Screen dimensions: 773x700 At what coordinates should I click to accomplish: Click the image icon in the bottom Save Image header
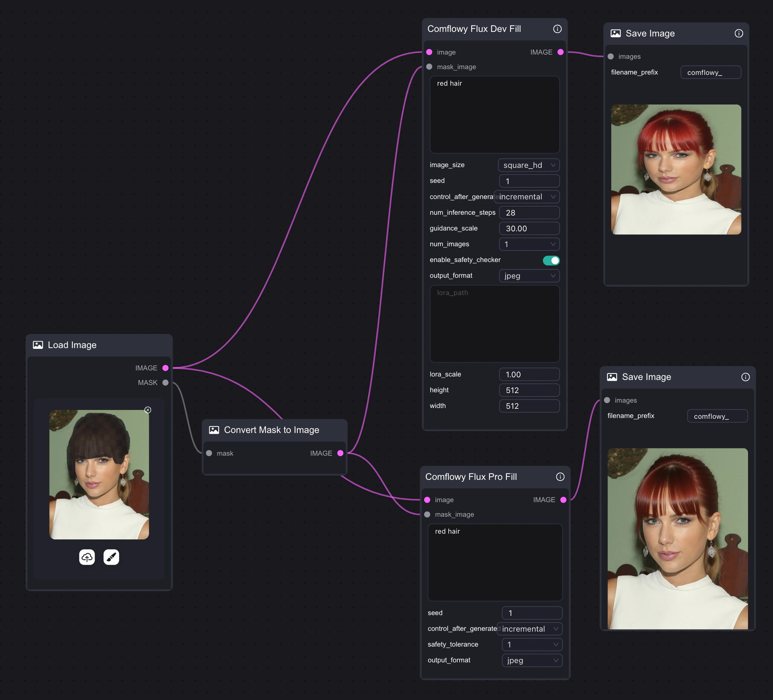point(613,377)
